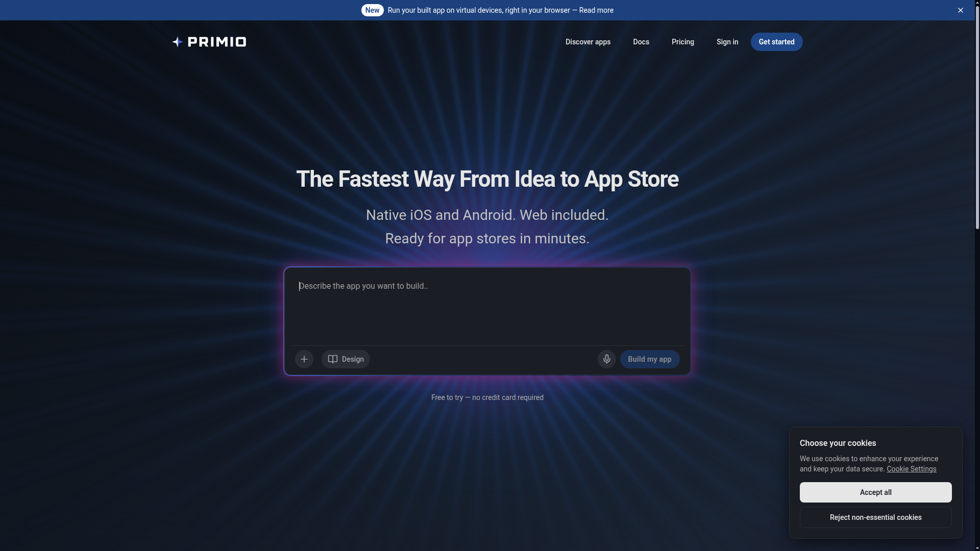Screen dimensions: 980x551
Task: Click the 'Free to try — no credit card required' text
Action: pos(487,397)
